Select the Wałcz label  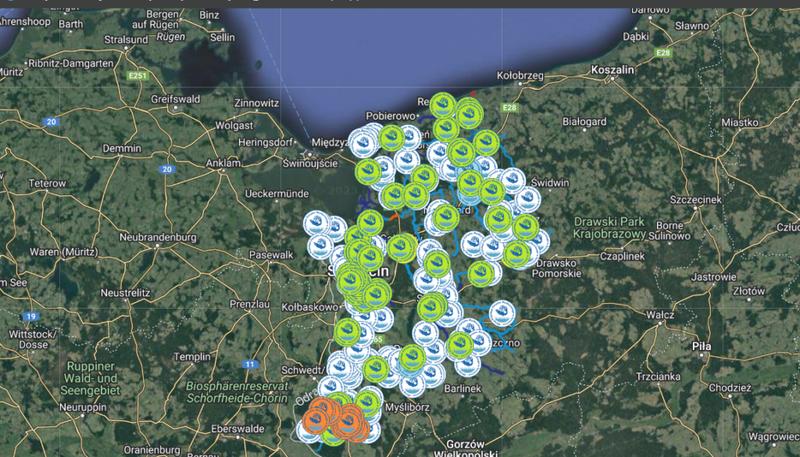coord(660,315)
